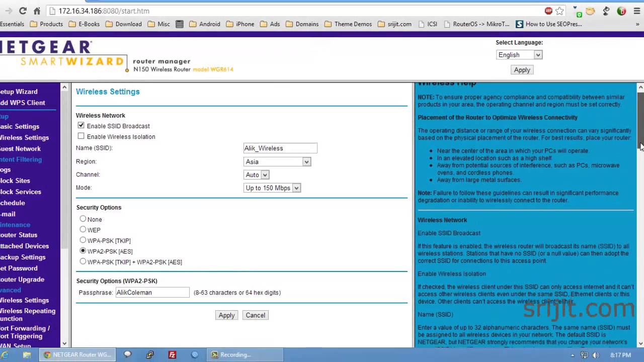Click the Name (SSID) field Alik_Wireless
644x362 pixels.
click(280, 148)
